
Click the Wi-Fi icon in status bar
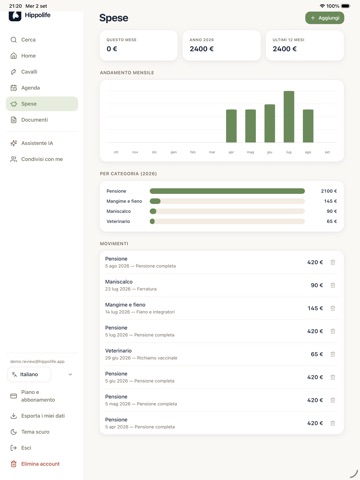pyautogui.click(x=322, y=6)
